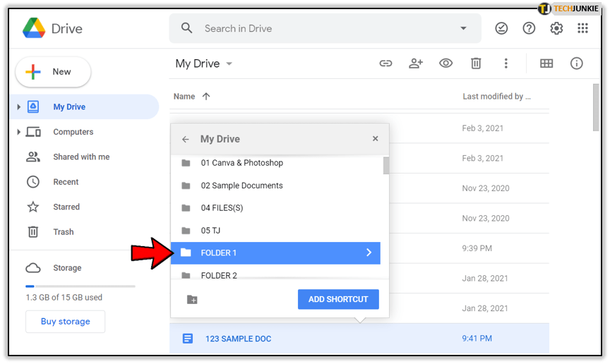
Task: Create new folder icon in dialog
Action: pyautogui.click(x=192, y=299)
